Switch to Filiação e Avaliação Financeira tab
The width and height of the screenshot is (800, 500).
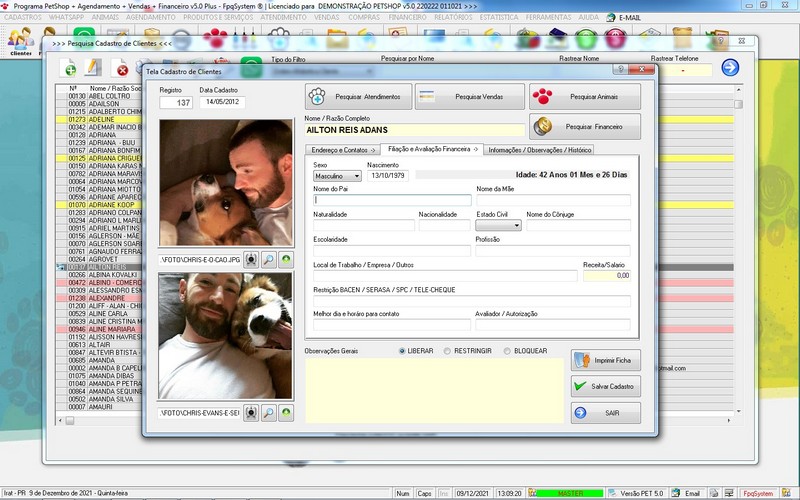coord(432,149)
